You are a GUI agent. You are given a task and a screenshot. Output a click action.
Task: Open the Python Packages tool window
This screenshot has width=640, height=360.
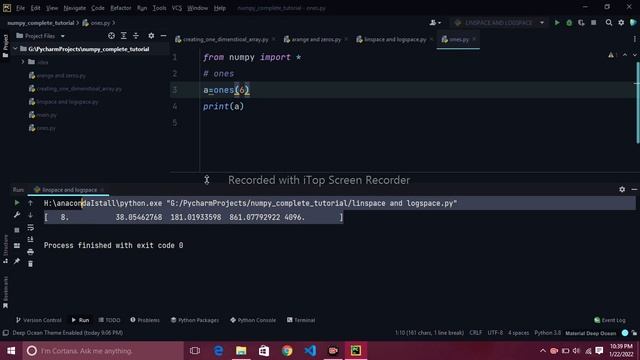coord(195,320)
